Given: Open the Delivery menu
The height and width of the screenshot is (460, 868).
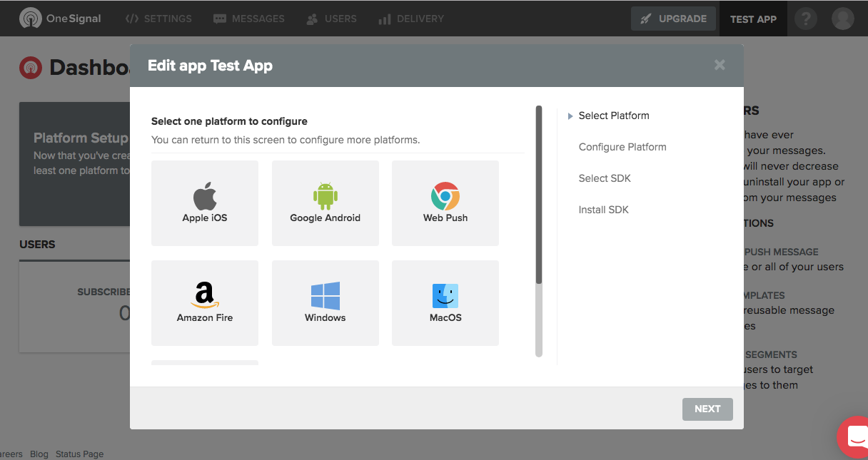Looking at the screenshot, I should [410, 19].
